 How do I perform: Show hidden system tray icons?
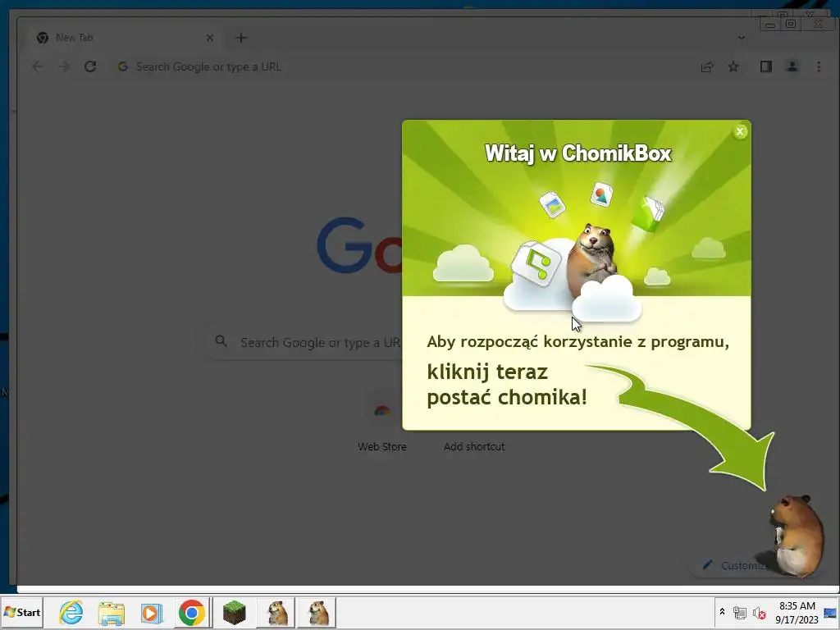tap(722, 612)
